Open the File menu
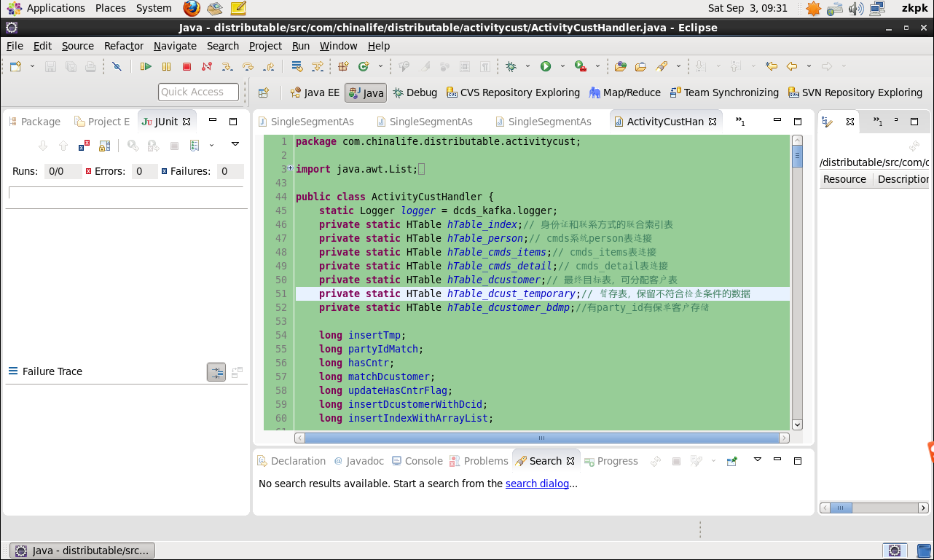 [15, 46]
